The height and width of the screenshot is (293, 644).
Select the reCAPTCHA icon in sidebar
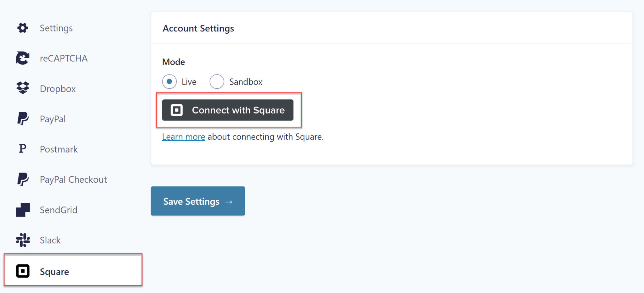(22, 58)
